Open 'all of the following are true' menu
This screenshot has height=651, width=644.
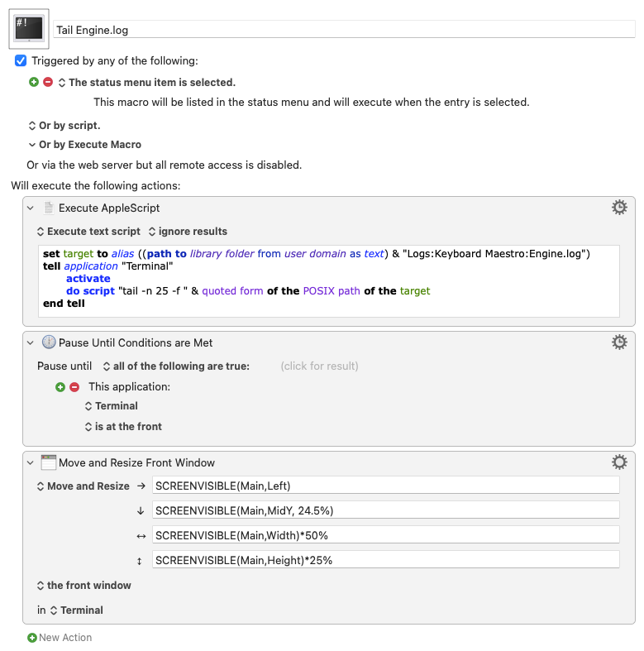tap(176, 366)
